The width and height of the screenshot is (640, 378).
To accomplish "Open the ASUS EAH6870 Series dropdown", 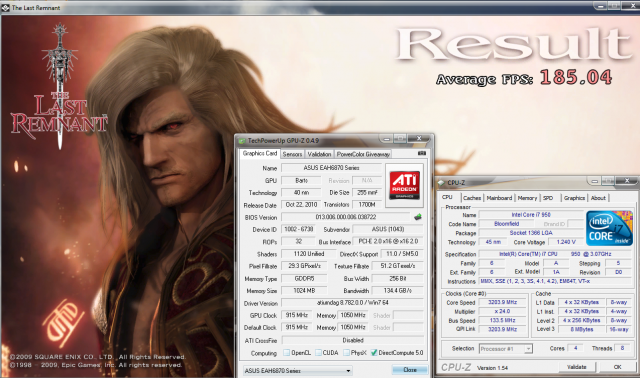I will coord(297,371).
